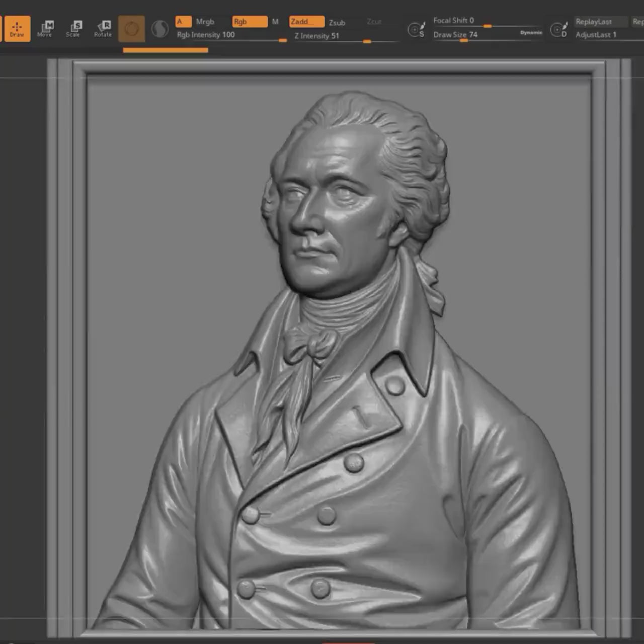
Task: Adjust the Focal Shift slider
Action: [487, 22]
